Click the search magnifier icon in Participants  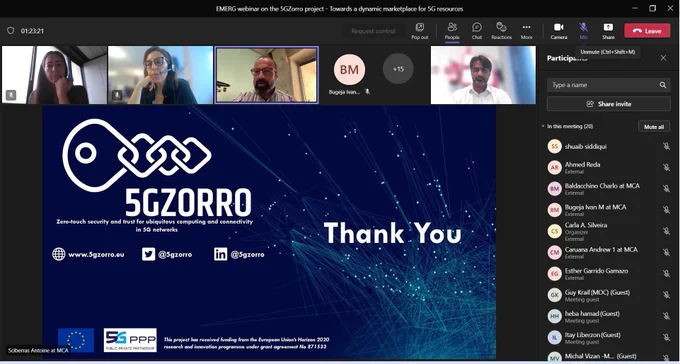[663, 85]
